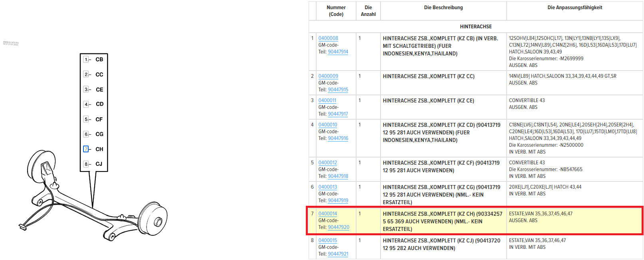This screenshot has height=260, width=644.
Task: Select callout number 2 beside CC
Action: 86,74
